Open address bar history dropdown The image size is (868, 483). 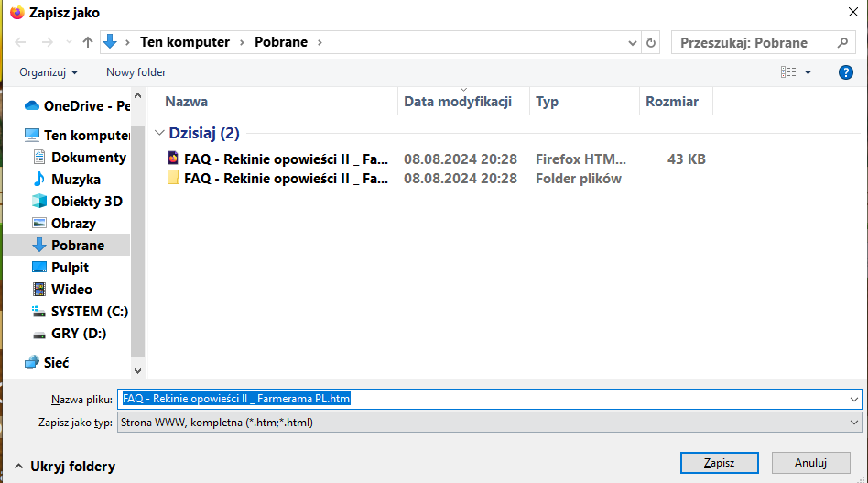point(632,43)
